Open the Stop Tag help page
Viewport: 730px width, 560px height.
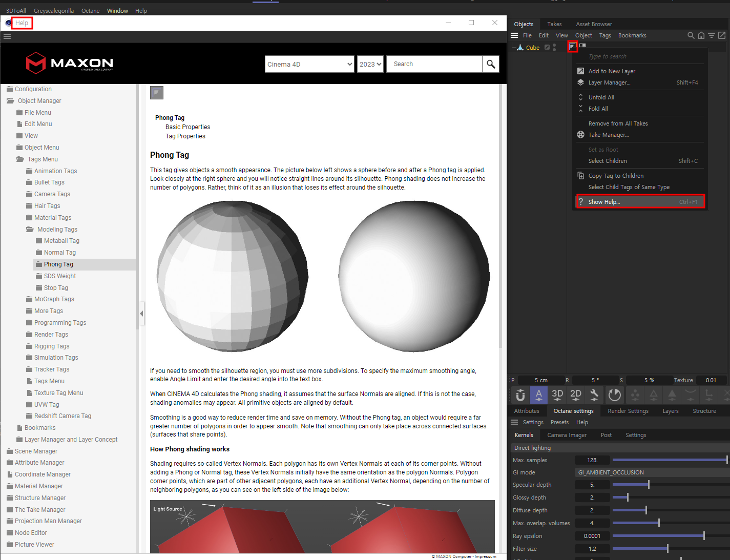pyautogui.click(x=56, y=288)
